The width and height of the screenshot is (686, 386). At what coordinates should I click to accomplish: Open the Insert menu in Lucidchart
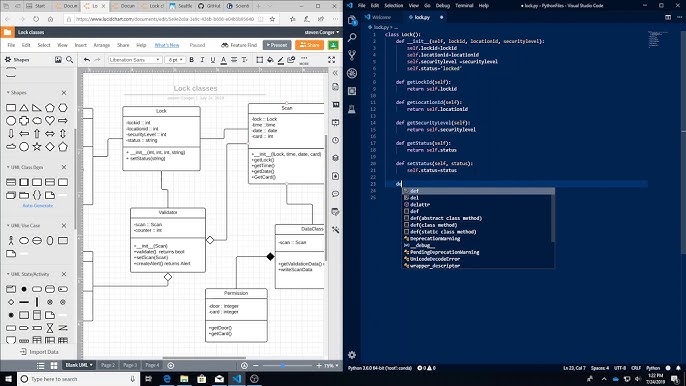click(x=80, y=45)
